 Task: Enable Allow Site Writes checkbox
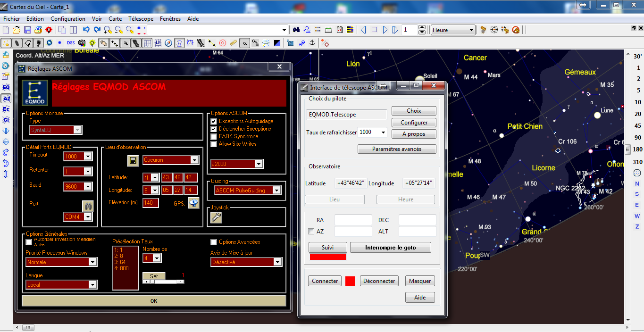[214, 144]
